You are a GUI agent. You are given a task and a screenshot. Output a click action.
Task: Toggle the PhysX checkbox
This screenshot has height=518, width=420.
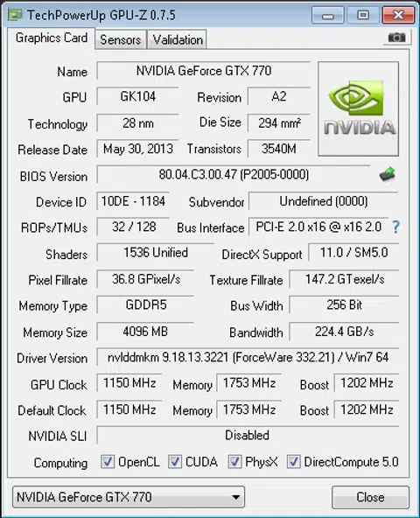[234, 461]
